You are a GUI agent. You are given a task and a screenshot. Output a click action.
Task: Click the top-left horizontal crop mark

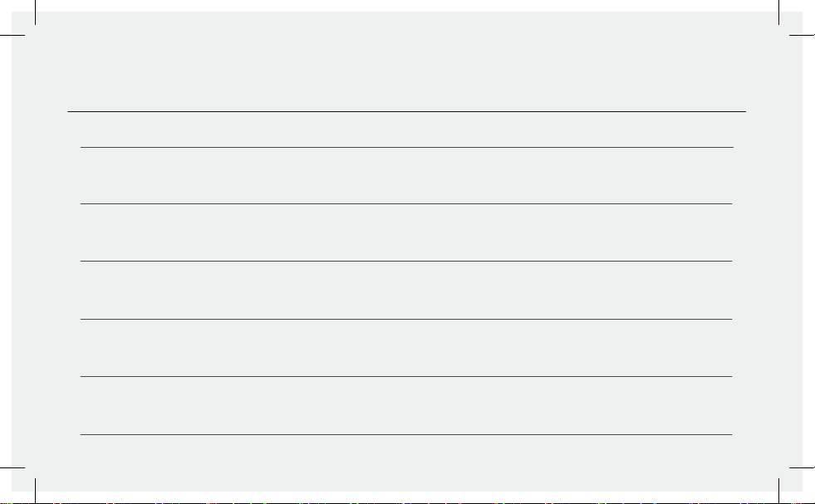coord(12,36)
